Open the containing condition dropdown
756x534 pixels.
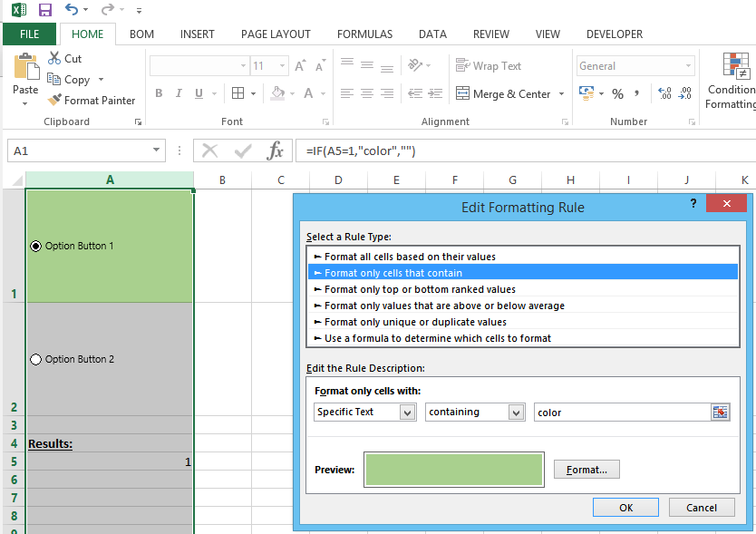(x=517, y=412)
